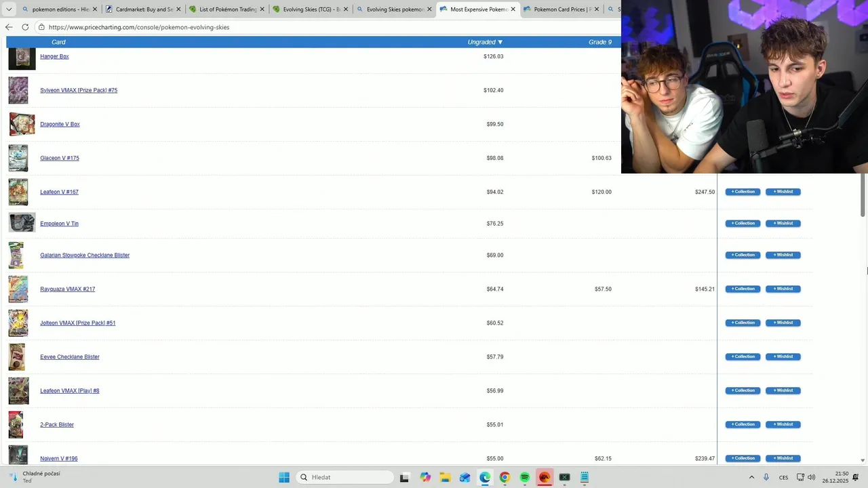This screenshot has width=868, height=488.
Task: Open the 2-Pack Blister link
Action: point(57,425)
